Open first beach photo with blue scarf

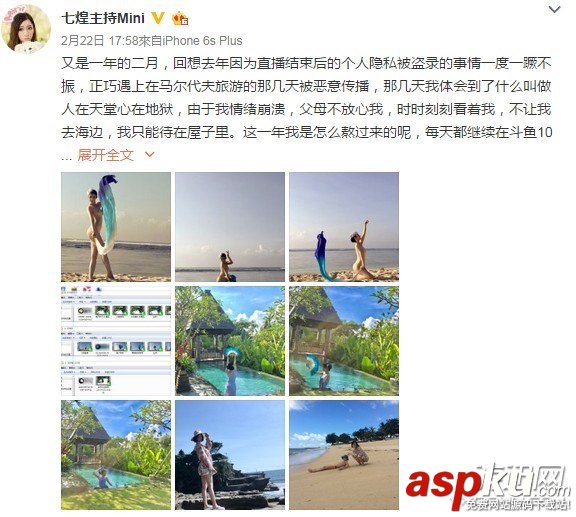click(116, 227)
